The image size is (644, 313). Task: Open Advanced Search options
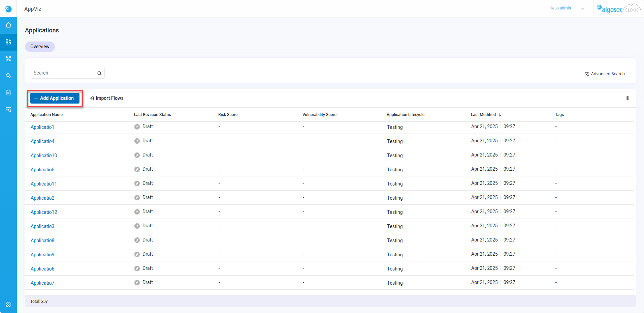coord(605,74)
